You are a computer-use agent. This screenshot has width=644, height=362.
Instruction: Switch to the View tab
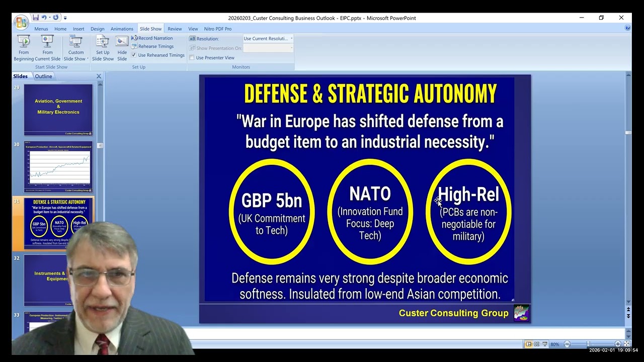coord(193,29)
